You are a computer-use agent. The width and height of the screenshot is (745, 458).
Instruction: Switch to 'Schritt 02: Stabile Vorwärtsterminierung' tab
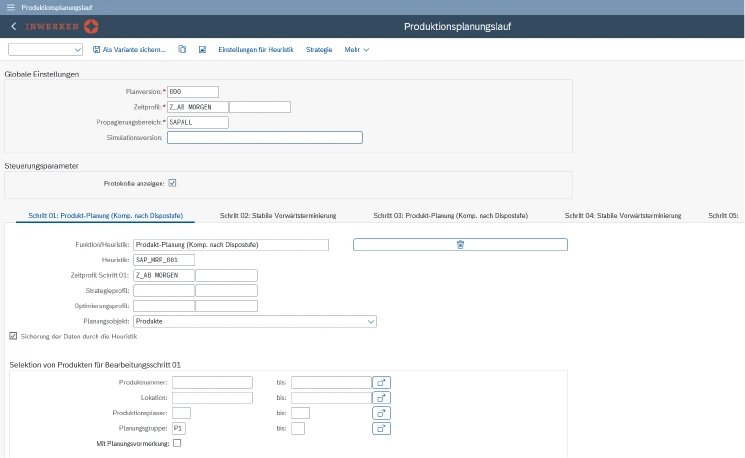(278, 215)
